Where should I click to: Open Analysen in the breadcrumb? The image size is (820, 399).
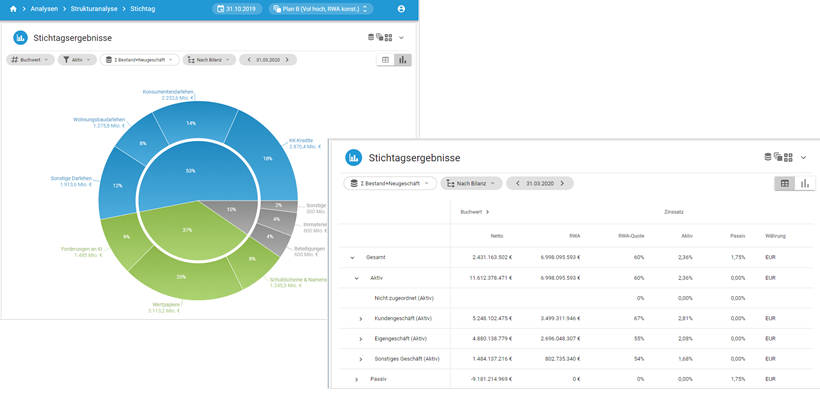pyautogui.click(x=44, y=9)
